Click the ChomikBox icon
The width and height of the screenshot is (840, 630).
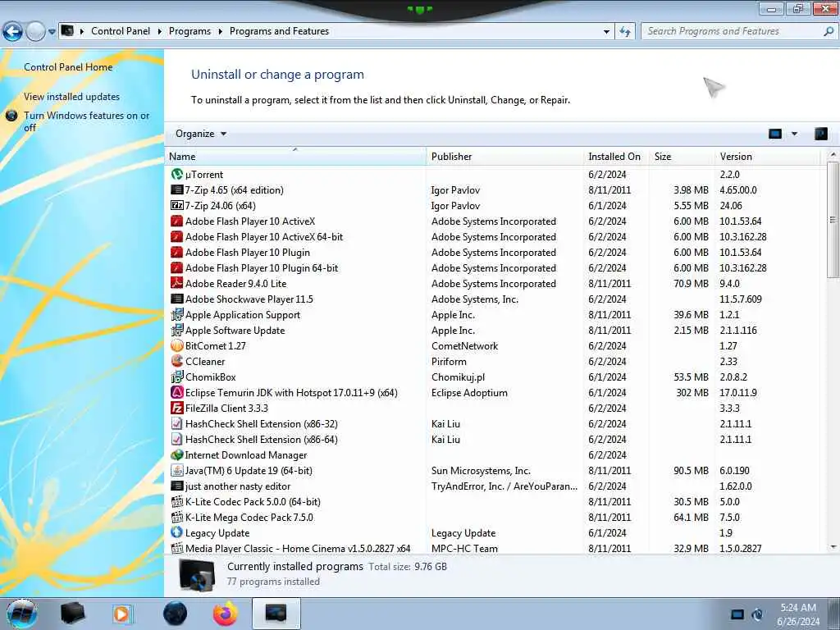(x=177, y=377)
